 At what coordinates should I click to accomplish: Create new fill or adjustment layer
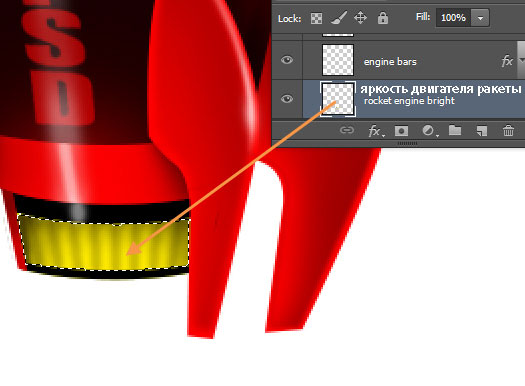429,131
